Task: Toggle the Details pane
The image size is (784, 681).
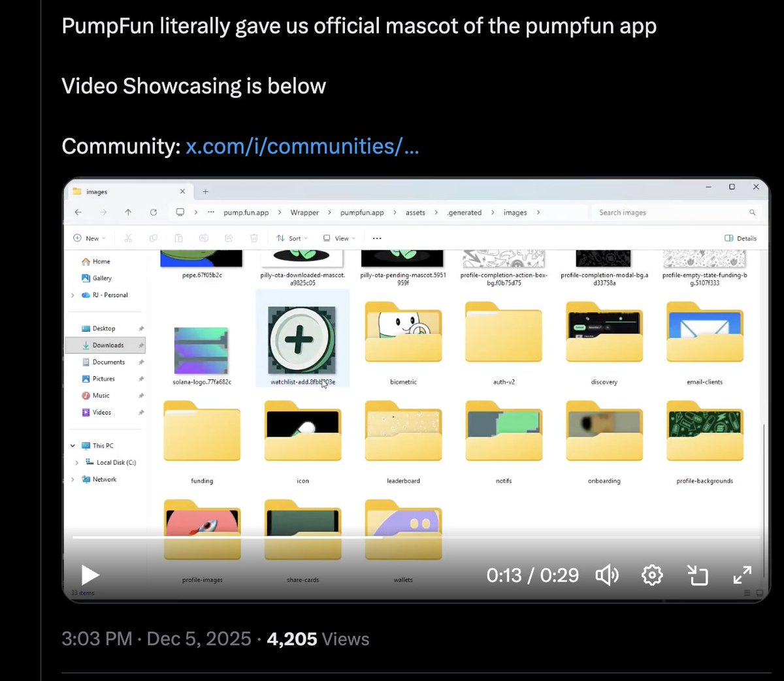Action: click(x=740, y=238)
